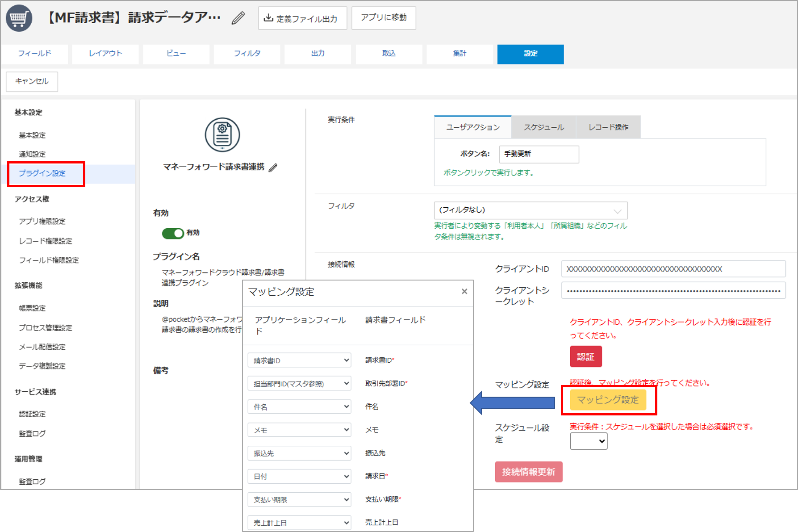Select the スケジュール execution tab
Screen dimensions: 798x532
pyautogui.click(x=544, y=127)
